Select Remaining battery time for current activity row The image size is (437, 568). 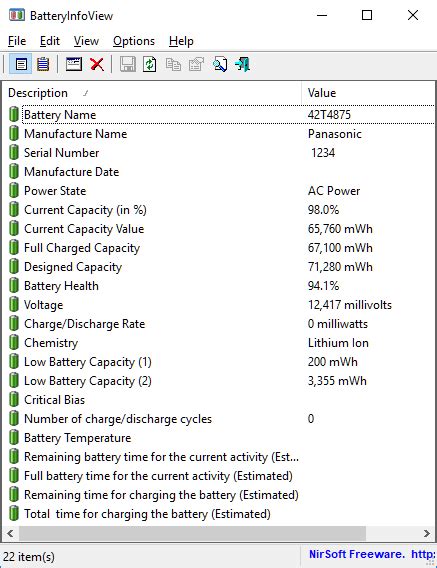pos(218,456)
